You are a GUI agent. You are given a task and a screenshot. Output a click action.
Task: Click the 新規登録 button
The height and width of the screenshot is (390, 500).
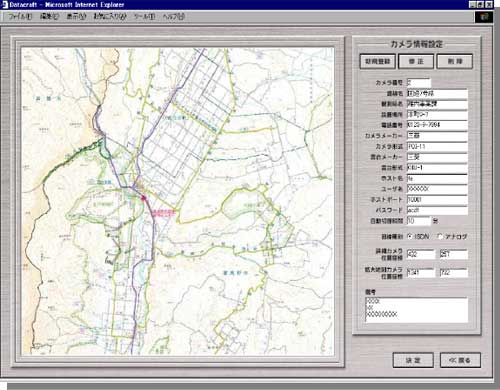pyautogui.click(x=377, y=61)
